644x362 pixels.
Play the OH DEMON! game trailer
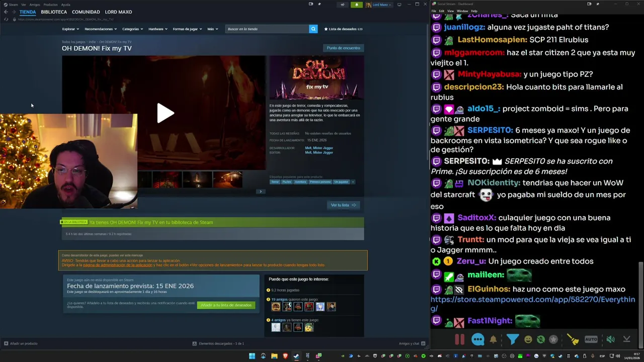pyautogui.click(x=165, y=113)
